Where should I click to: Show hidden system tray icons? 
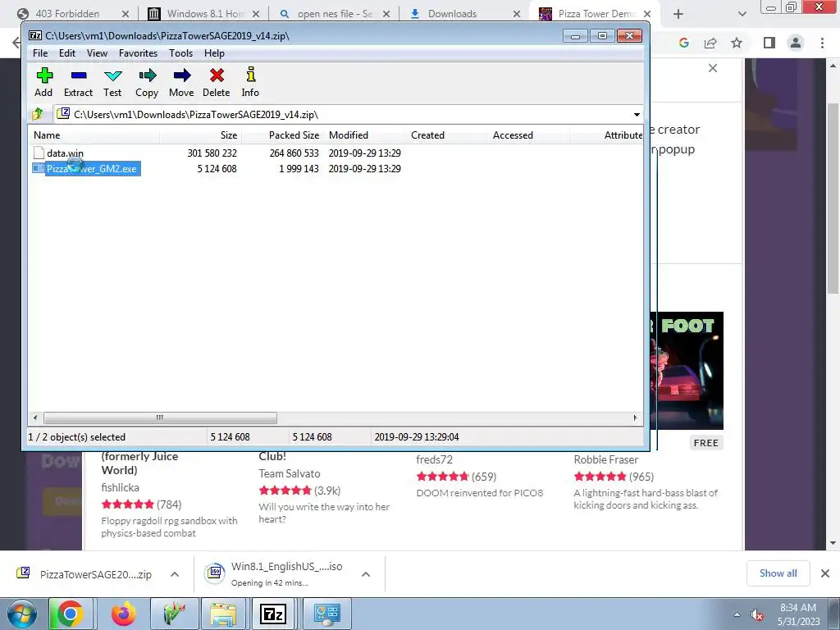click(x=737, y=614)
